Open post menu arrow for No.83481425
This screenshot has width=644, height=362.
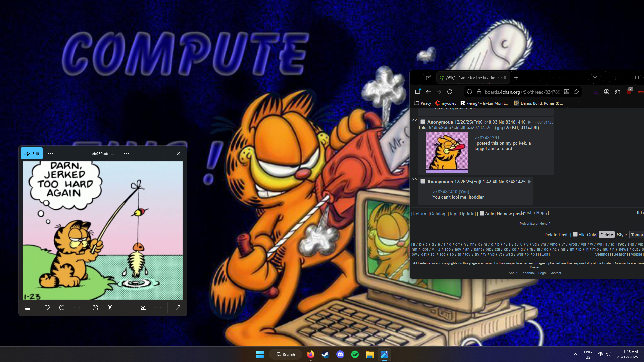pos(529,182)
